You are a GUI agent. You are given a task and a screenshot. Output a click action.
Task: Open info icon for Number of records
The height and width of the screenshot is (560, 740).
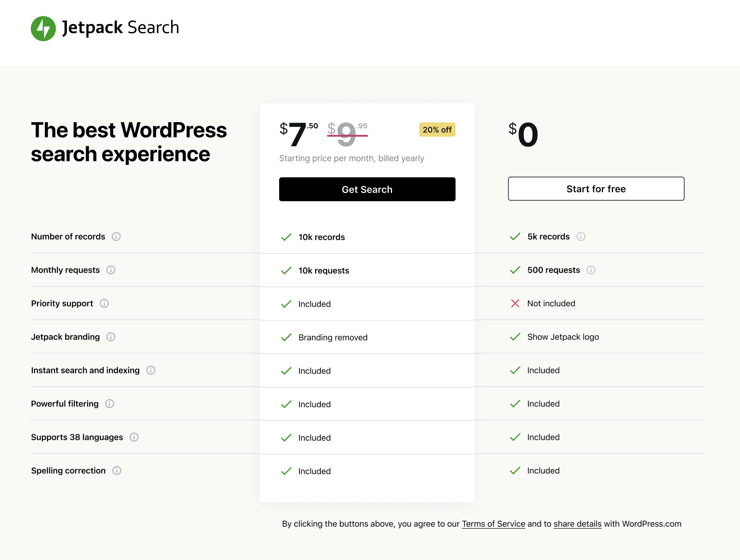[116, 236]
